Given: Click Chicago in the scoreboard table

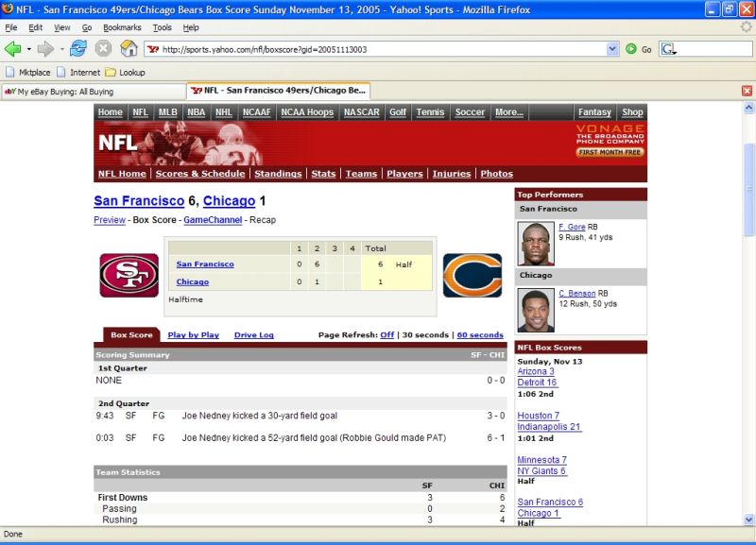Looking at the screenshot, I should coord(193,281).
